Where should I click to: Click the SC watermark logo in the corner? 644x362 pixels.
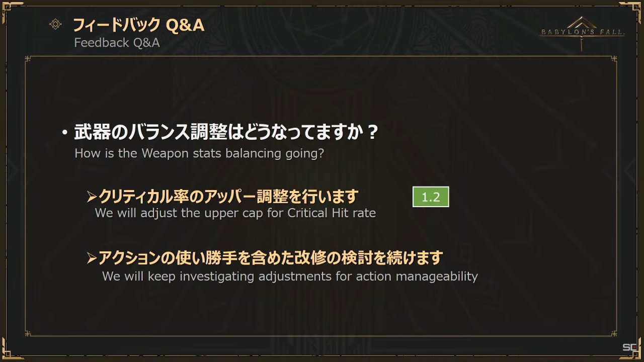[629, 347]
